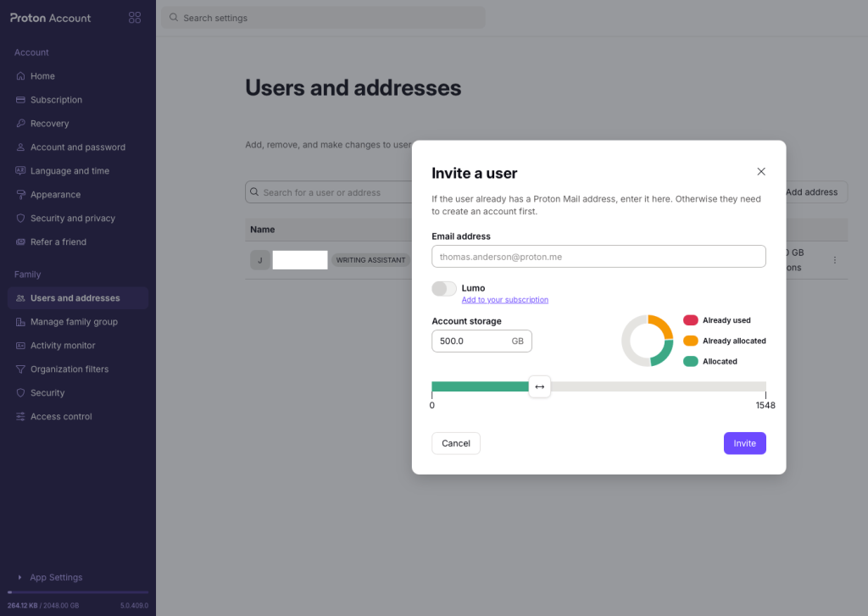Toggle the Lumo switch on
The width and height of the screenshot is (868, 616).
tap(444, 288)
